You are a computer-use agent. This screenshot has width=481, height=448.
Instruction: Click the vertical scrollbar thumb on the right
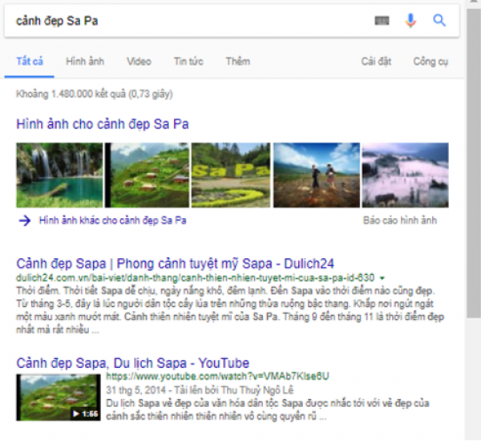(474, 163)
